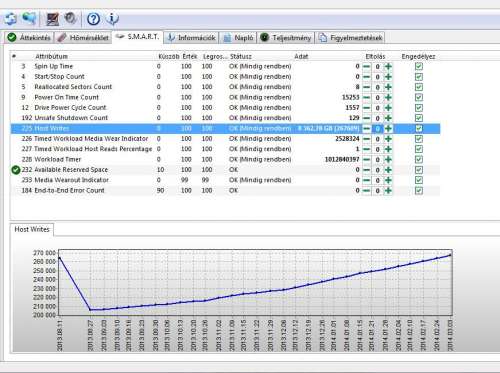Click the 15253 data value
Image resolution: width=500 pixels, height=373 pixels.
click(x=351, y=97)
